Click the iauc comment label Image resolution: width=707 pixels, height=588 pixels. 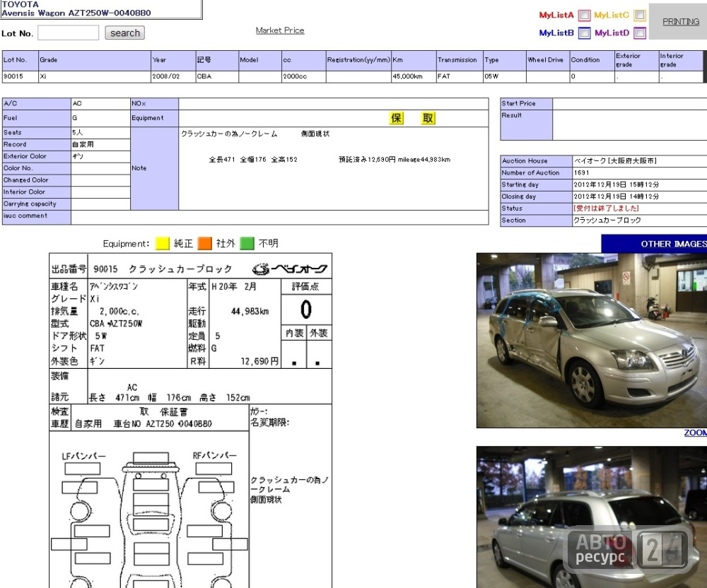click(37, 218)
